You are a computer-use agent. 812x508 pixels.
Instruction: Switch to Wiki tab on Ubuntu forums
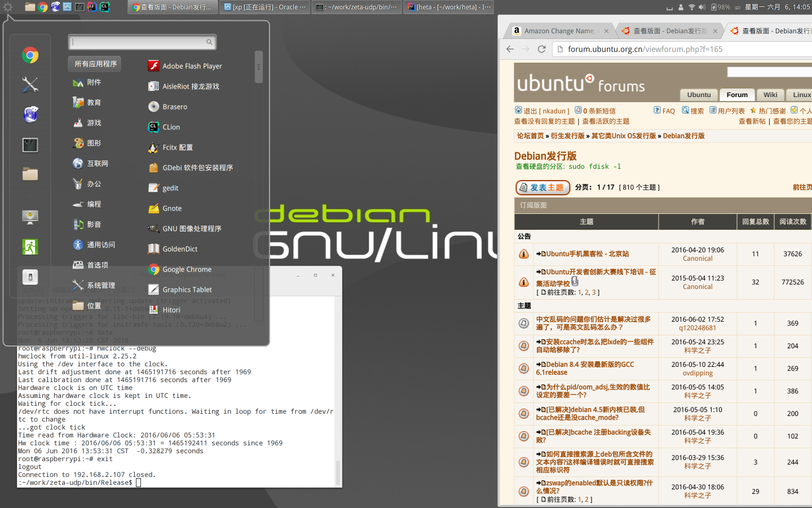click(x=770, y=95)
